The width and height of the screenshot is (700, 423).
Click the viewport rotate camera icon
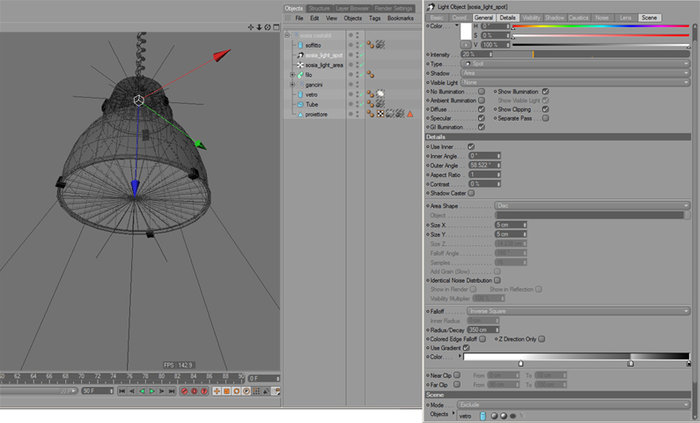267,27
